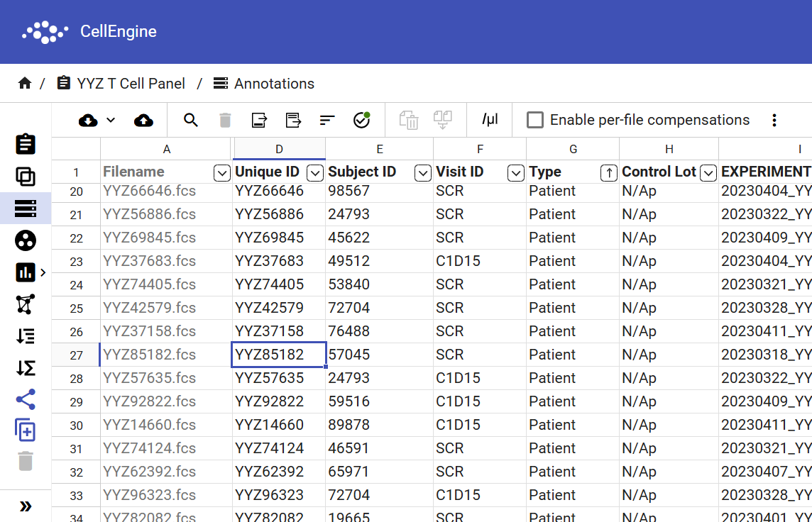Expand the download options arrow

coord(111,120)
